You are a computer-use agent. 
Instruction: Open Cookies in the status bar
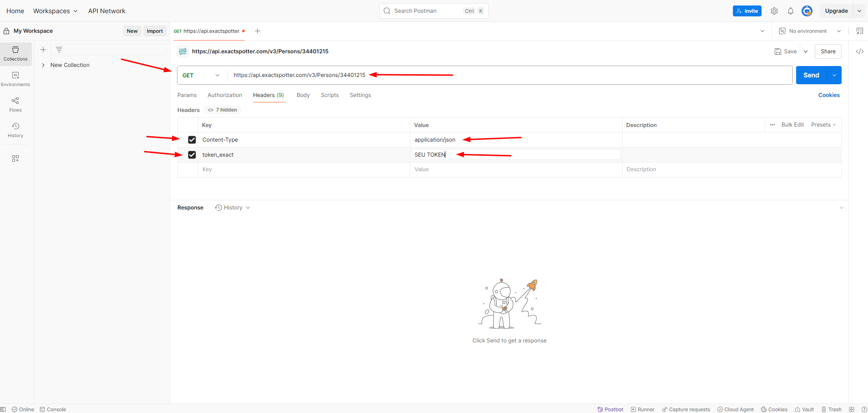click(774, 409)
